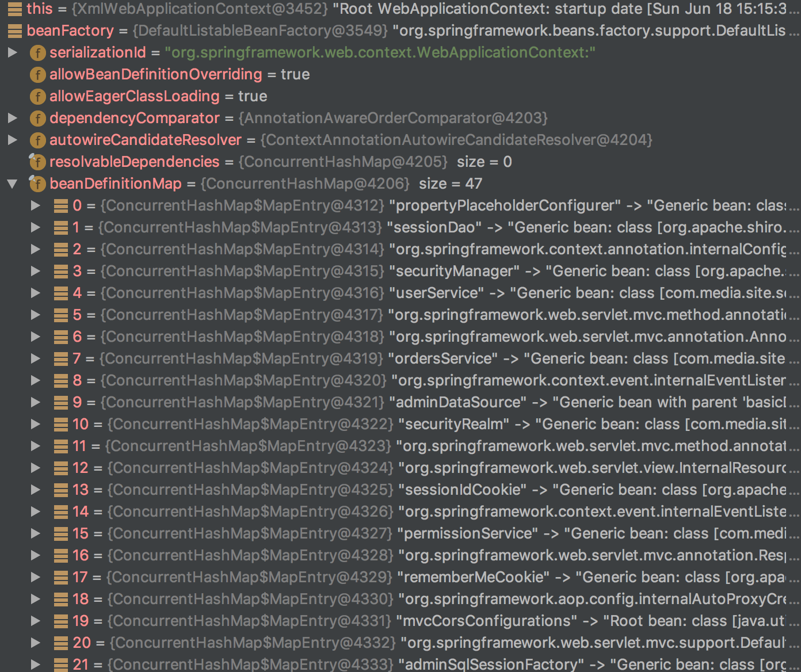Click the serializationId WebApplicationContext string value

[x=380, y=52]
